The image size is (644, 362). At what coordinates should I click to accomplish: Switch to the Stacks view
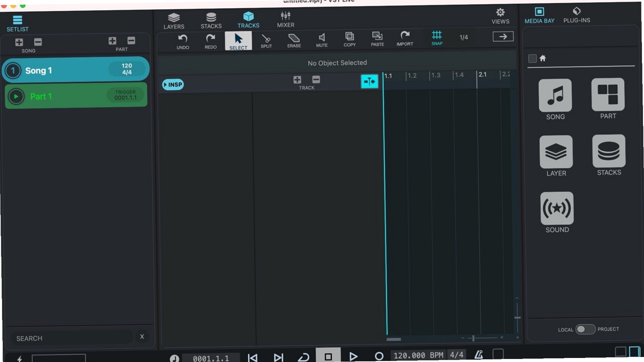[211, 21]
